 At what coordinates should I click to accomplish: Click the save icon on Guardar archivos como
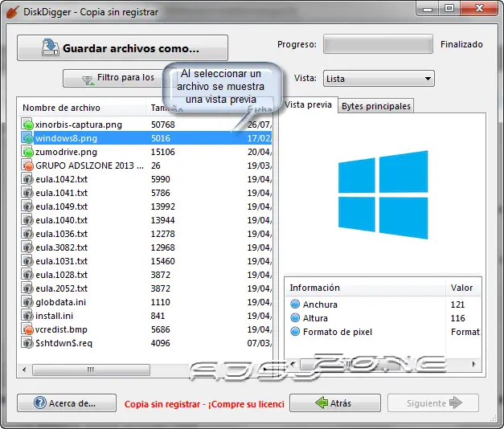coord(51,48)
